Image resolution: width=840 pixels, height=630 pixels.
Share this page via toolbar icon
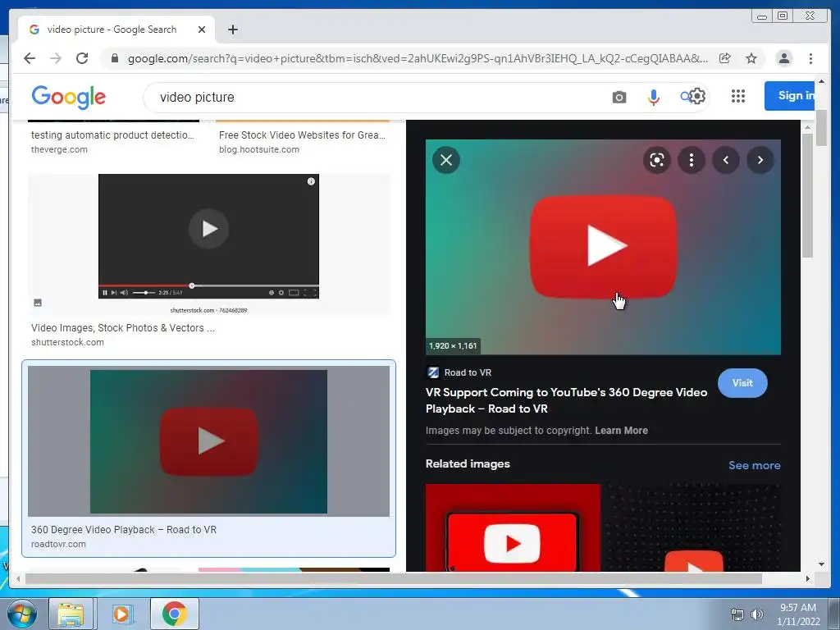pyautogui.click(x=725, y=58)
